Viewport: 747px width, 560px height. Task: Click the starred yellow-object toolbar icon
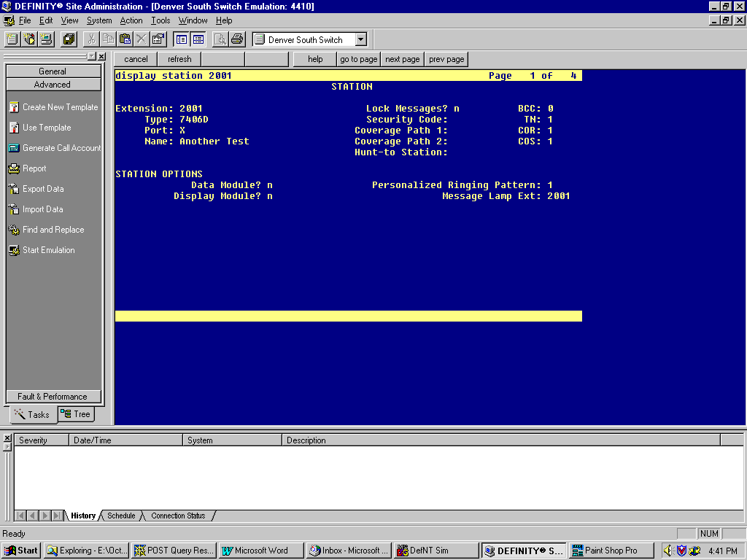(x=29, y=39)
